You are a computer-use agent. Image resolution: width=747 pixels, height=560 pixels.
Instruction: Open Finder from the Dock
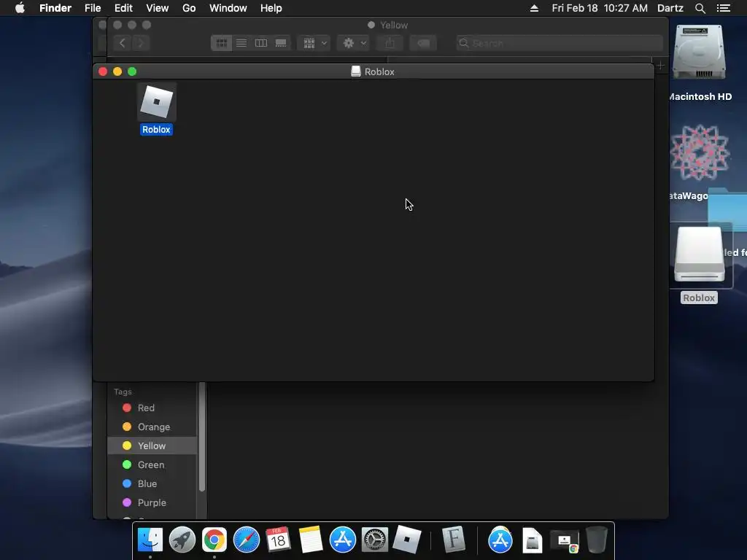point(150,540)
